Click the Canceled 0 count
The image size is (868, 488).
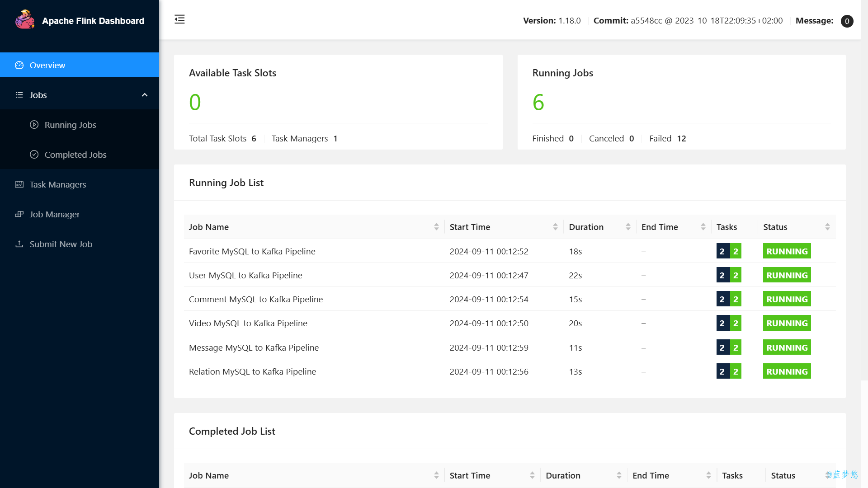pyautogui.click(x=611, y=138)
